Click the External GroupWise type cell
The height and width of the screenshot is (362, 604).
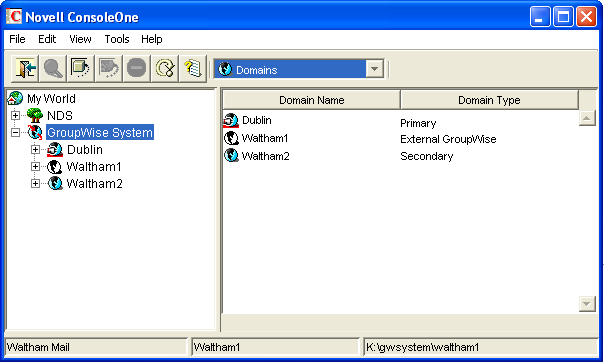click(448, 139)
